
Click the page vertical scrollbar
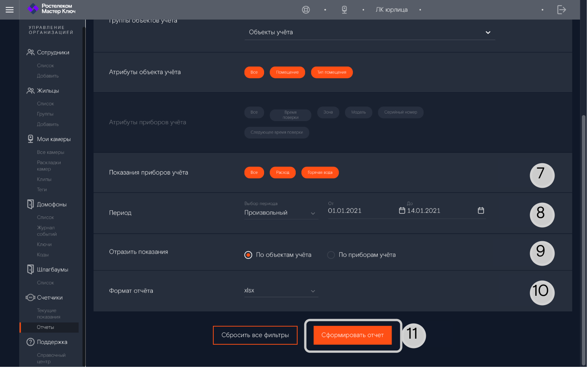coord(583,226)
